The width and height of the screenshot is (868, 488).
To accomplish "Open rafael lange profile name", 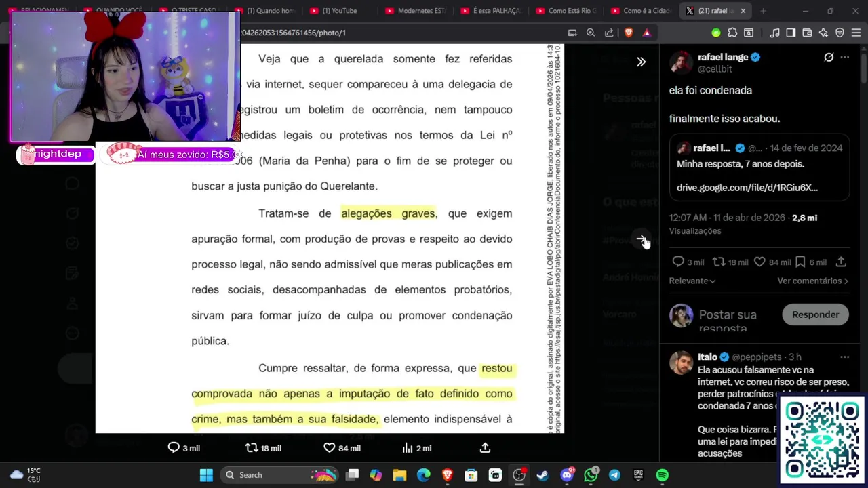I will (723, 57).
